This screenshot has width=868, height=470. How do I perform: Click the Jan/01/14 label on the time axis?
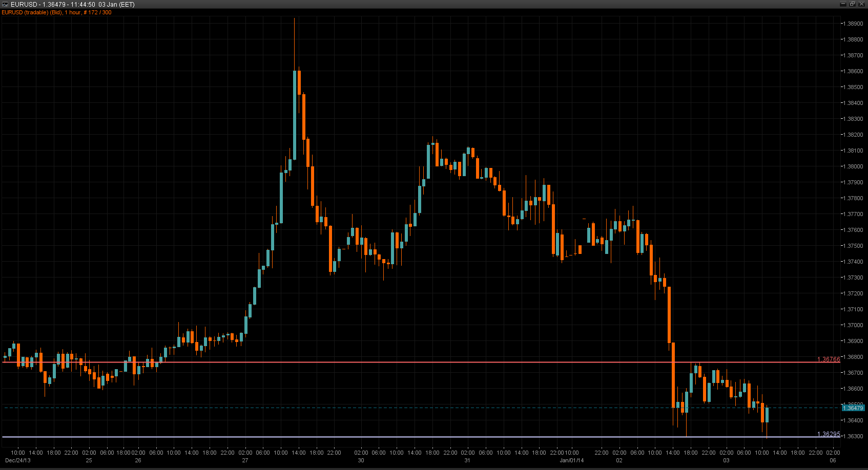(x=572, y=460)
